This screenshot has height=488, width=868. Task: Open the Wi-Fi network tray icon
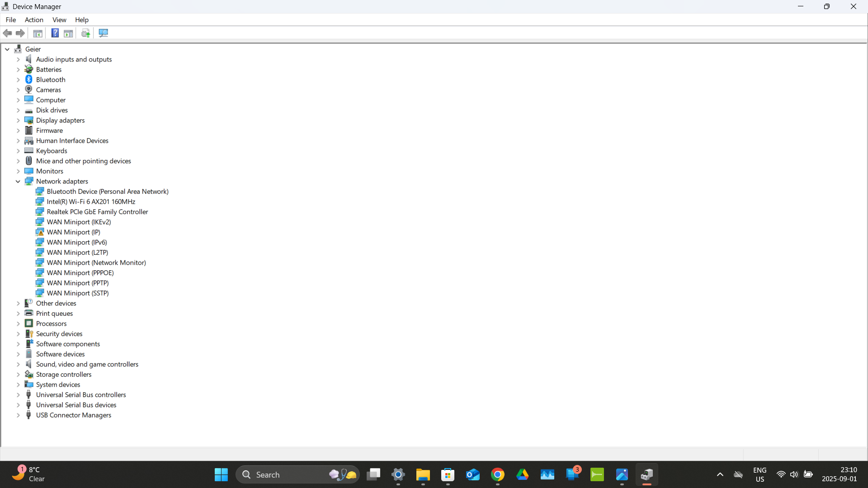click(781, 475)
